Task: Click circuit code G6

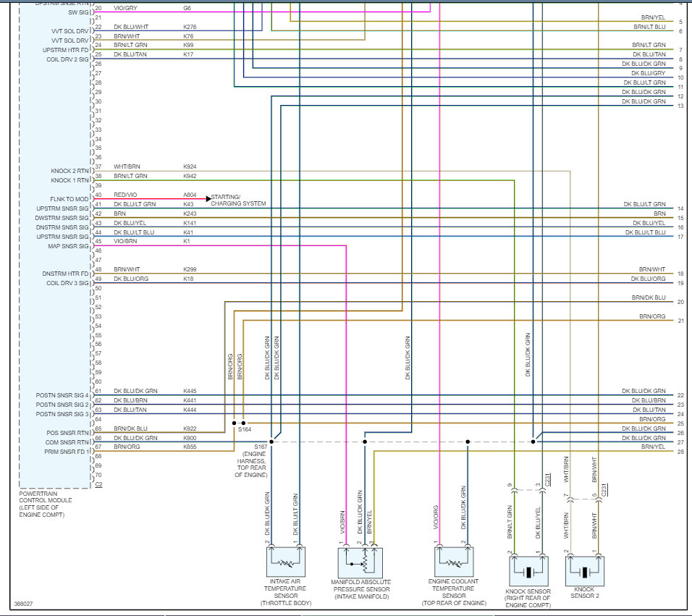Action: point(187,8)
